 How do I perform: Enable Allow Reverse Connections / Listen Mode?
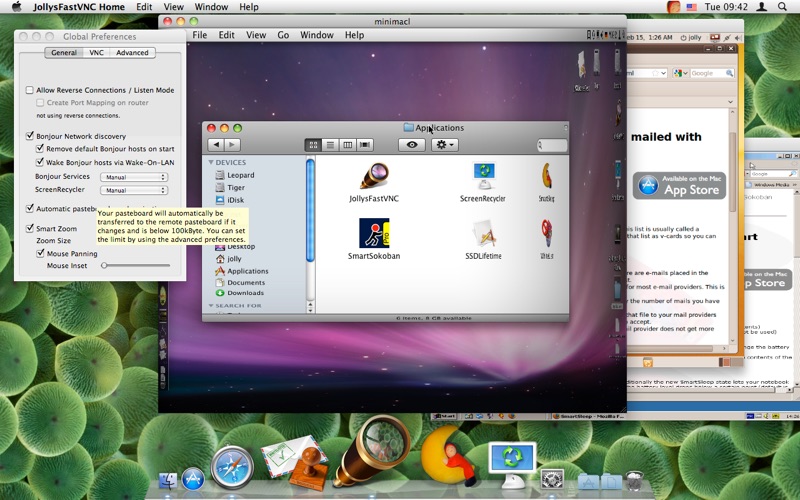pos(30,90)
